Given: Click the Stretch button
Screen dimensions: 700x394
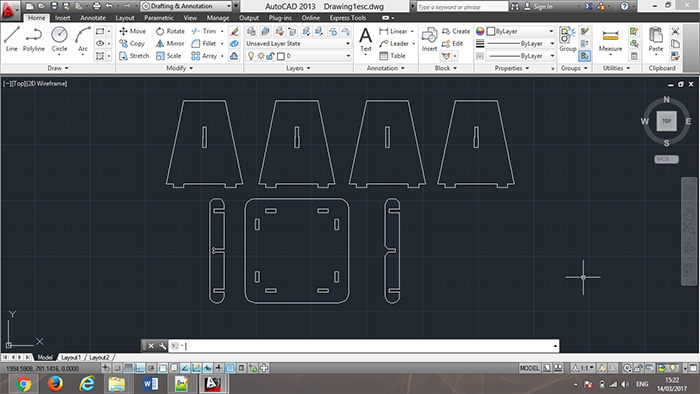Looking at the screenshot, I should pyautogui.click(x=134, y=56).
